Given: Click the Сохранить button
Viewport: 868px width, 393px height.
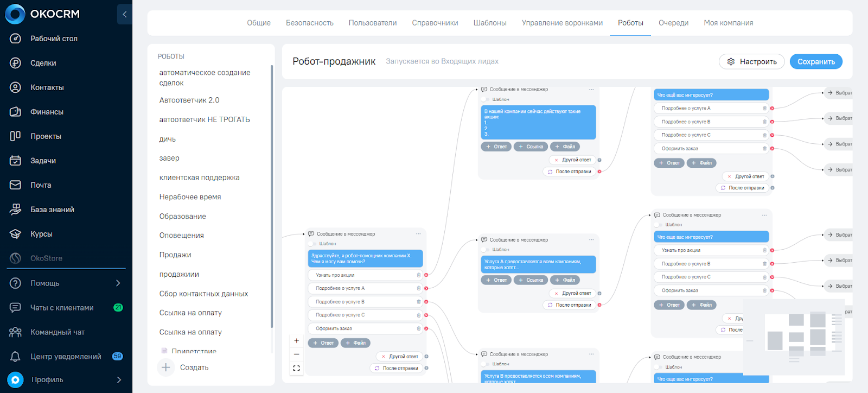Looking at the screenshot, I should [x=816, y=62].
